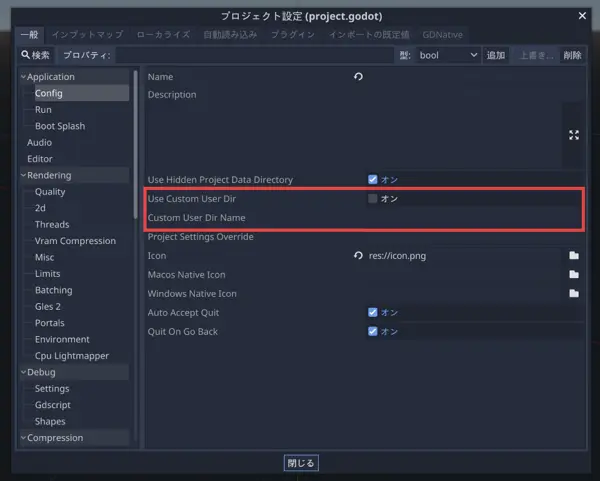
Task: Click the Custom User Dir Name field
Action: click(473, 217)
